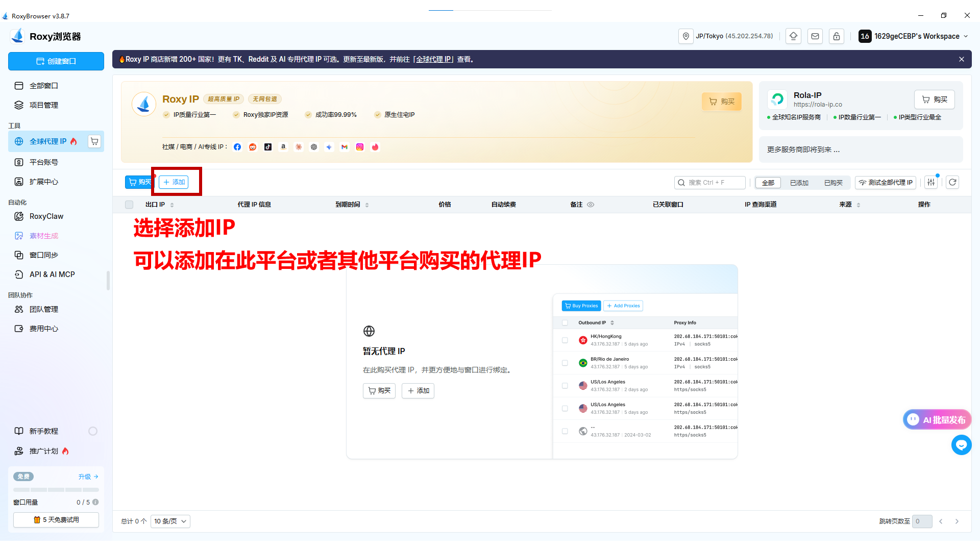Click the shopping cart icon beside 全球代理 IP
980x551 pixels.
[x=94, y=141]
